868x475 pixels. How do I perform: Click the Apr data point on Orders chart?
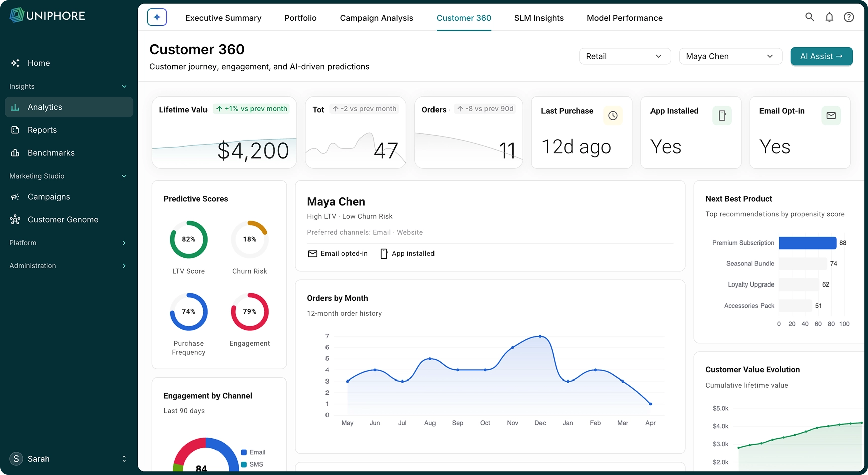point(650,404)
